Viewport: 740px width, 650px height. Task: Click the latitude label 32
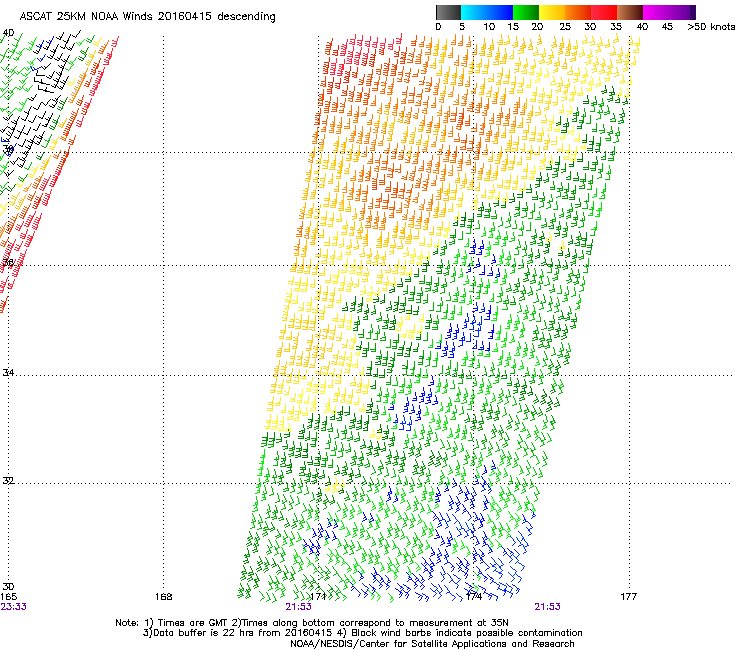[8, 481]
